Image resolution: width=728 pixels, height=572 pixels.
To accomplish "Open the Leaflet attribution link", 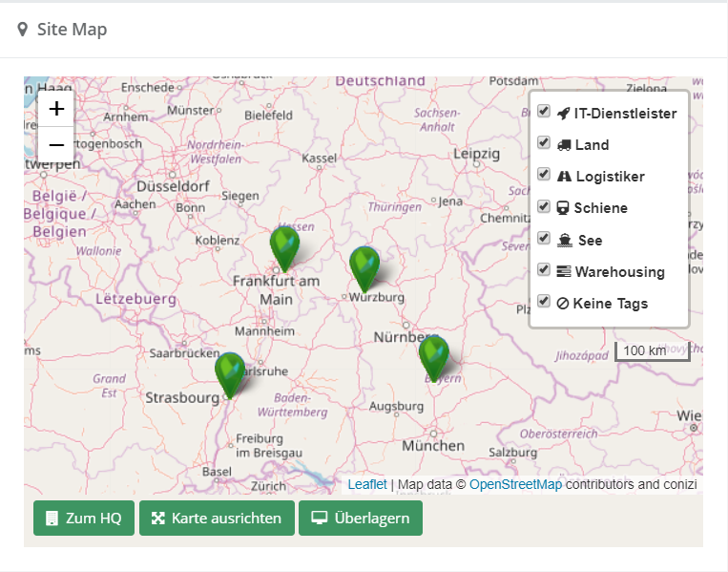I will (x=367, y=484).
